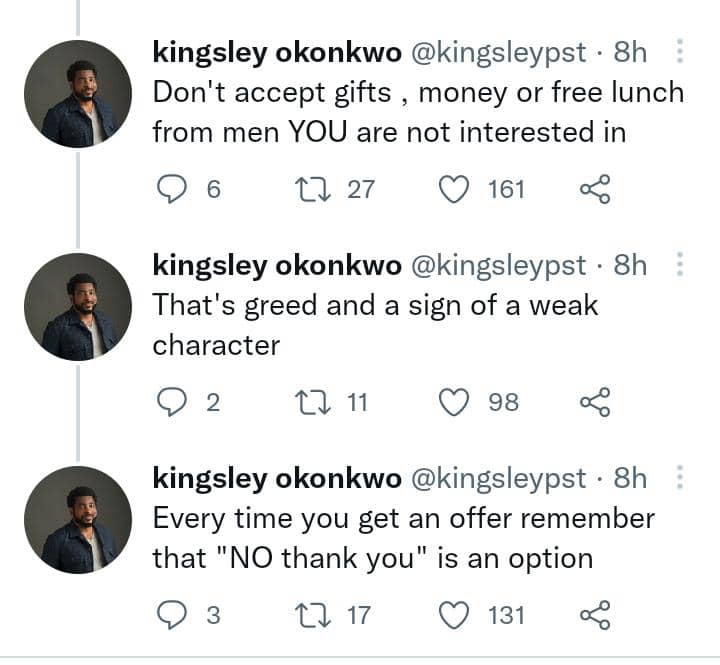720x665 pixels.
Task: Reply to the "weak character" tweet
Action: point(174,402)
